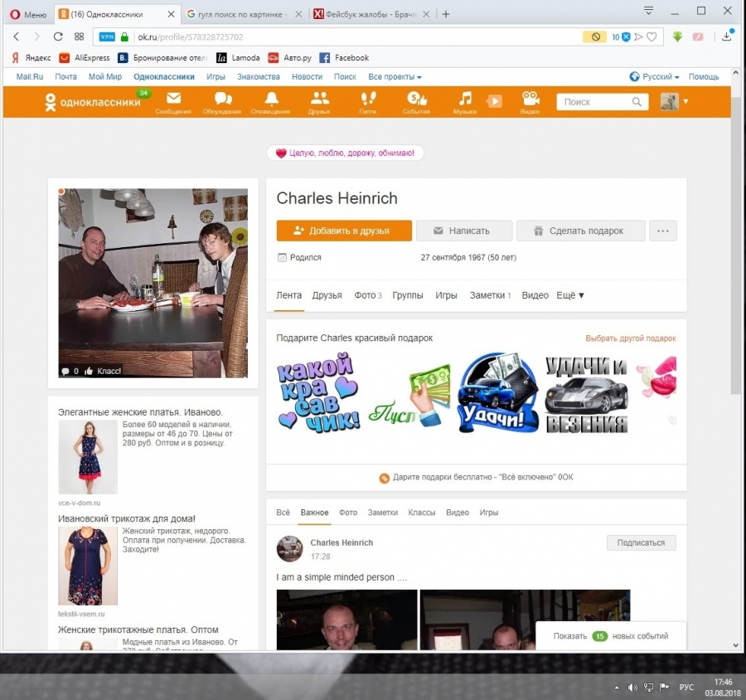746x700 pixels.
Task: Open Друзья (Friends) icon in orange bar
Action: (319, 101)
